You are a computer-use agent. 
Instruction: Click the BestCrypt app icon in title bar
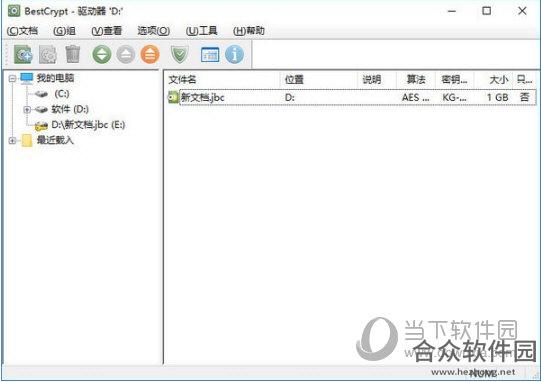tap(14, 11)
